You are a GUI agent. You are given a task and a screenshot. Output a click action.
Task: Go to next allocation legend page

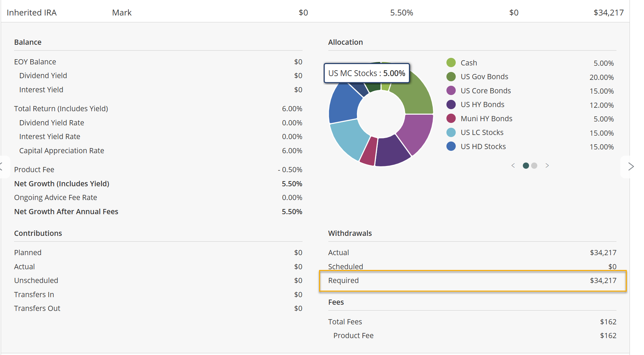tap(547, 166)
